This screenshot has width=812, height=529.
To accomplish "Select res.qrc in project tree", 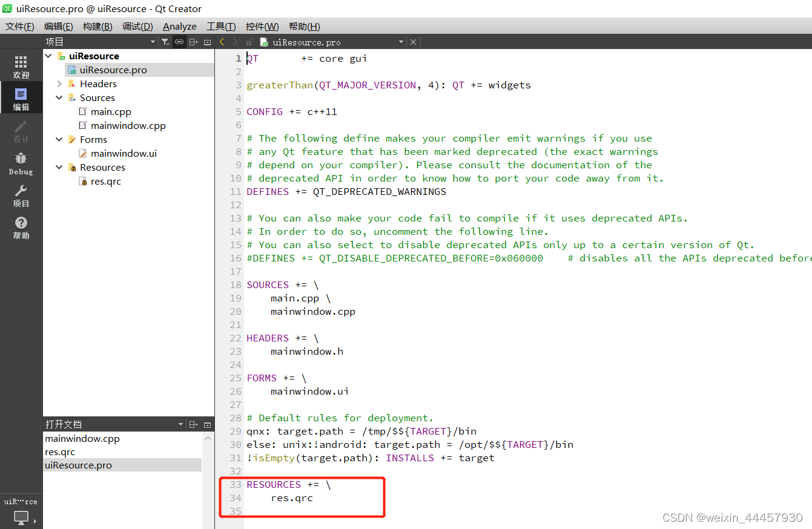I will (106, 181).
